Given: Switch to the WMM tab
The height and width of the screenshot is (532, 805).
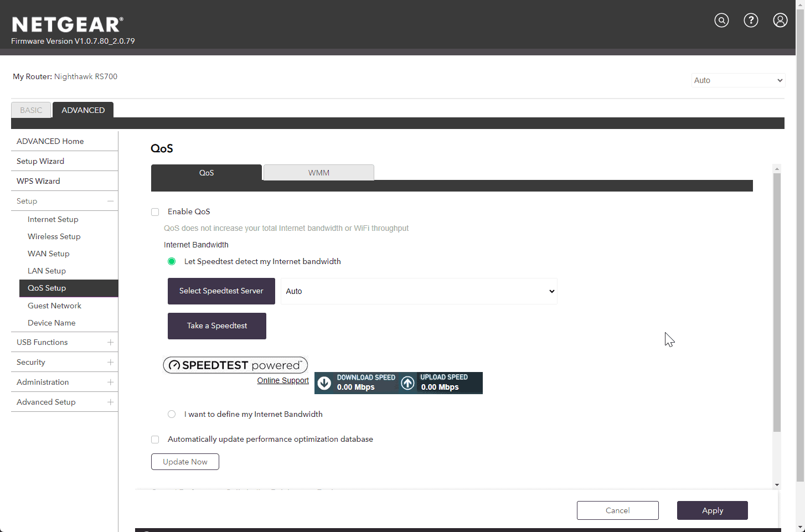Looking at the screenshot, I should point(318,173).
